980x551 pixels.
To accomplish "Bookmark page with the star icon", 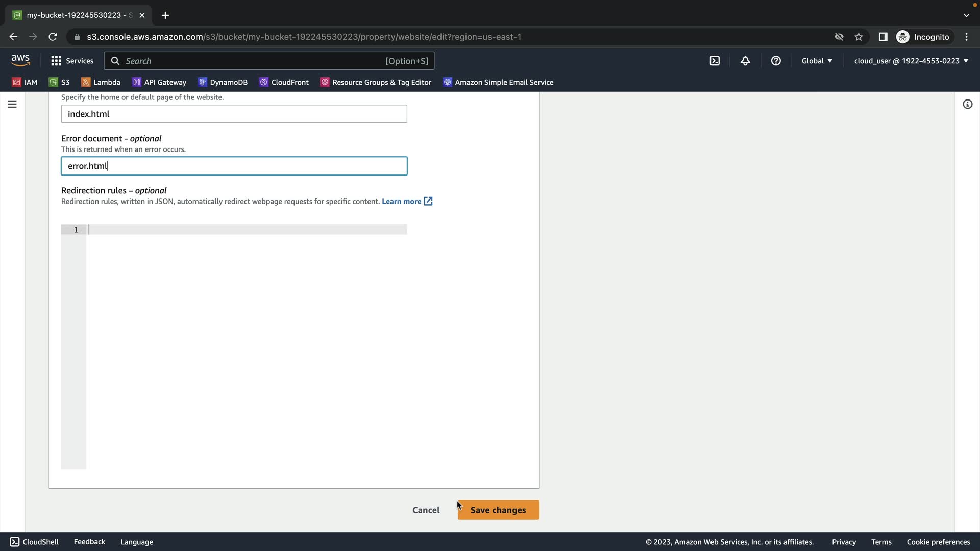I will coord(859,37).
